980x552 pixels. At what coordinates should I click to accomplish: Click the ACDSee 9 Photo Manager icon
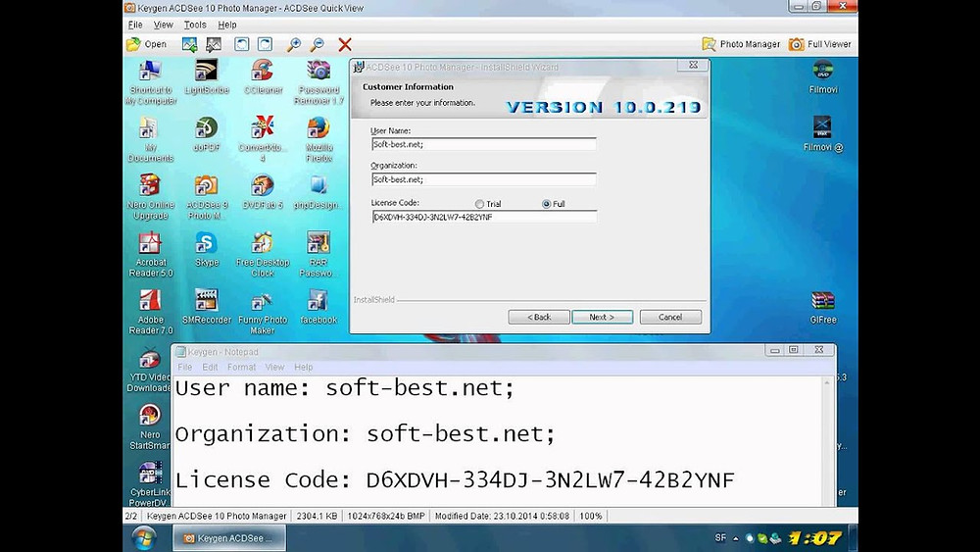(206, 197)
